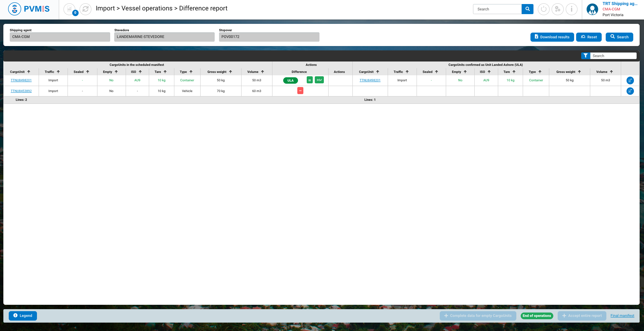This screenshot has height=331, width=644.
Task: Click the red minus icon for TTNU8453892
Action: click(x=300, y=91)
